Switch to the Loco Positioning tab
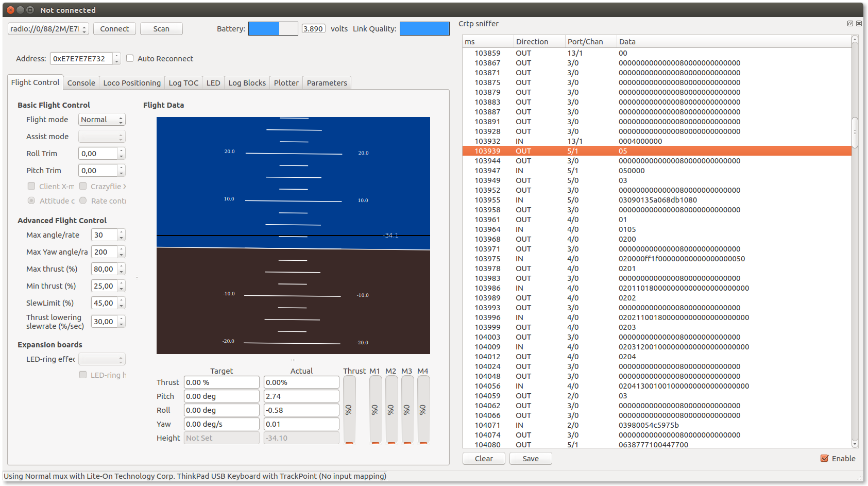868x486 pixels. (x=132, y=83)
